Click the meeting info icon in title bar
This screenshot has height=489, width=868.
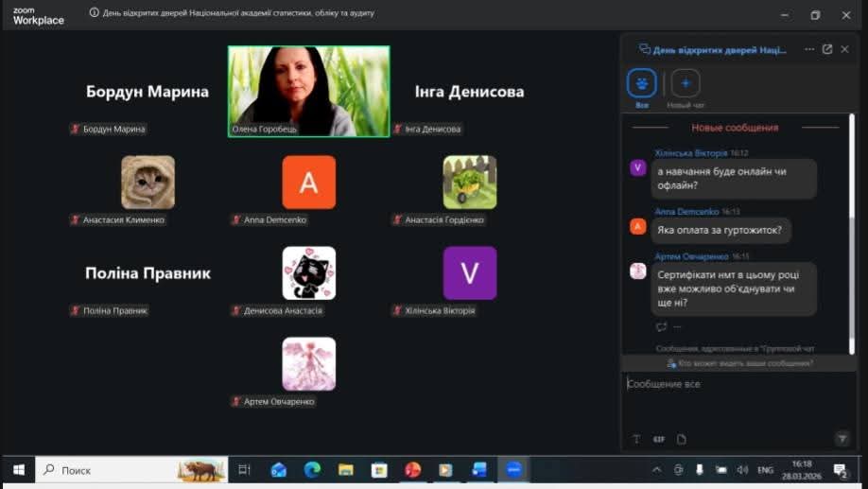pos(95,13)
